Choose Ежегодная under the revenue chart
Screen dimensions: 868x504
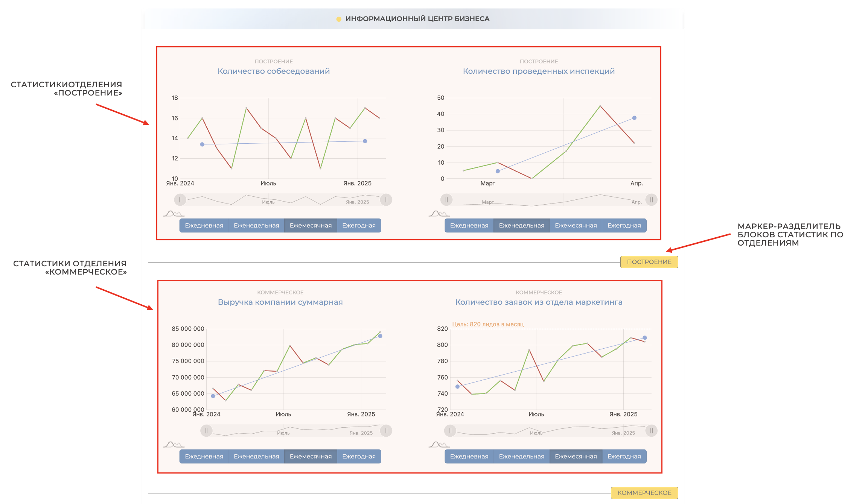click(x=359, y=457)
